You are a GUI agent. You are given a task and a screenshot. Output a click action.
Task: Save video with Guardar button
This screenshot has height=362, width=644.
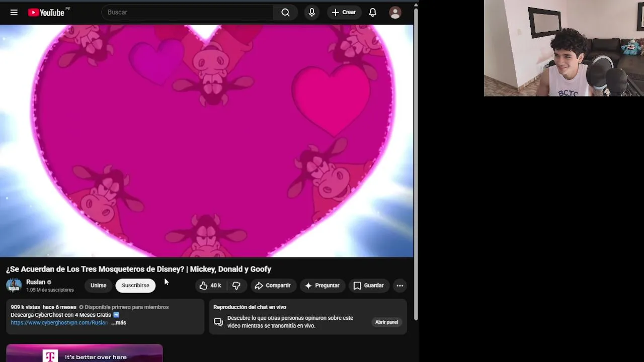pos(368,286)
